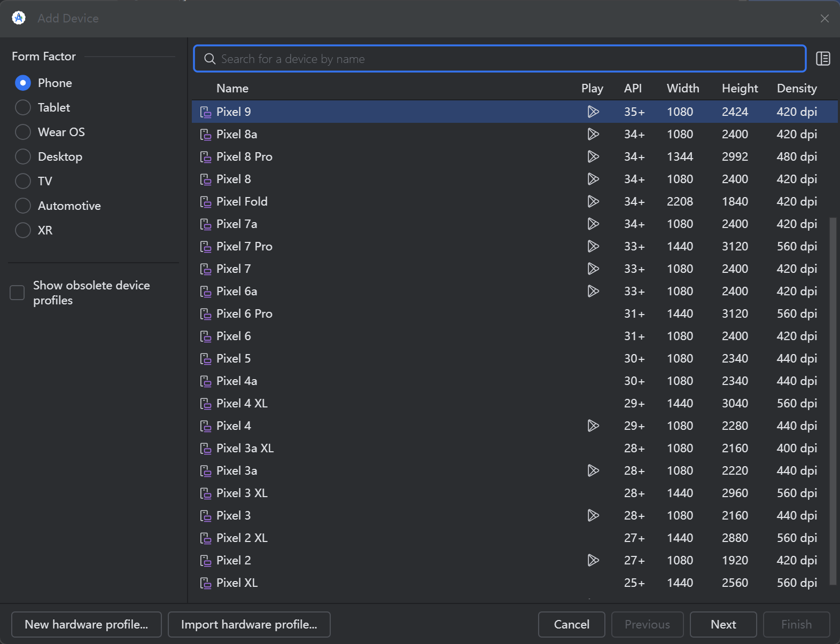Click the device icon beside Pixel 7
Screen dimensions: 840x644
206,269
